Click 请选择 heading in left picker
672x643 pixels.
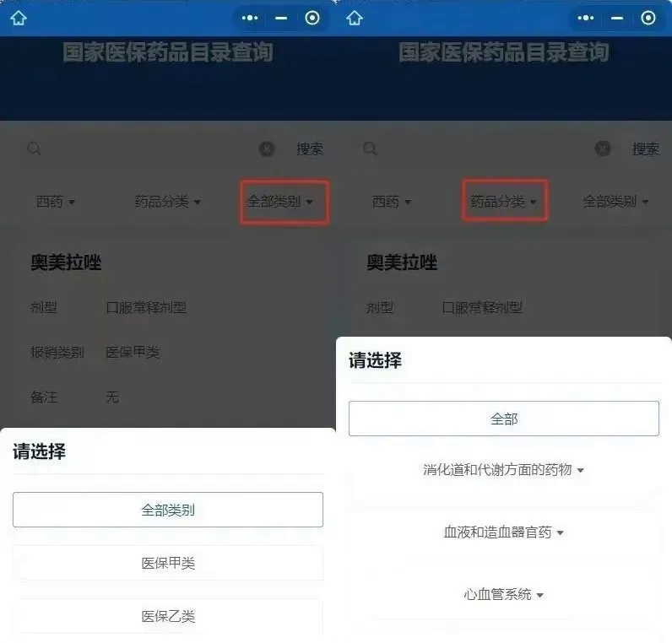[x=39, y=451]
